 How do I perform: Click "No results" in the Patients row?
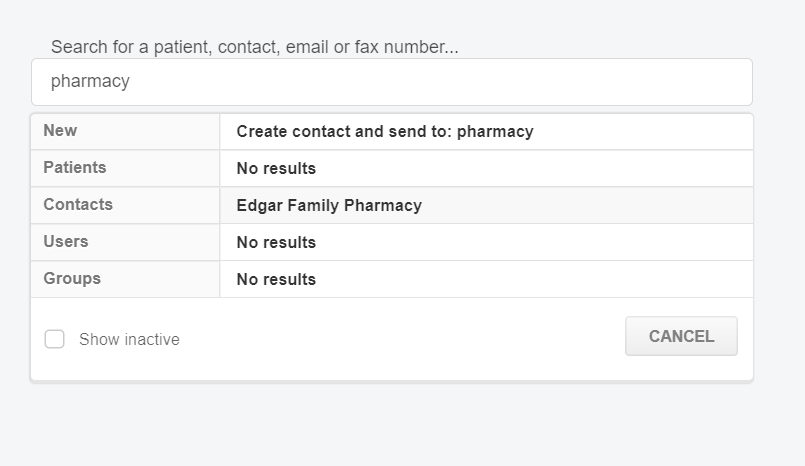tap(276, 169)
